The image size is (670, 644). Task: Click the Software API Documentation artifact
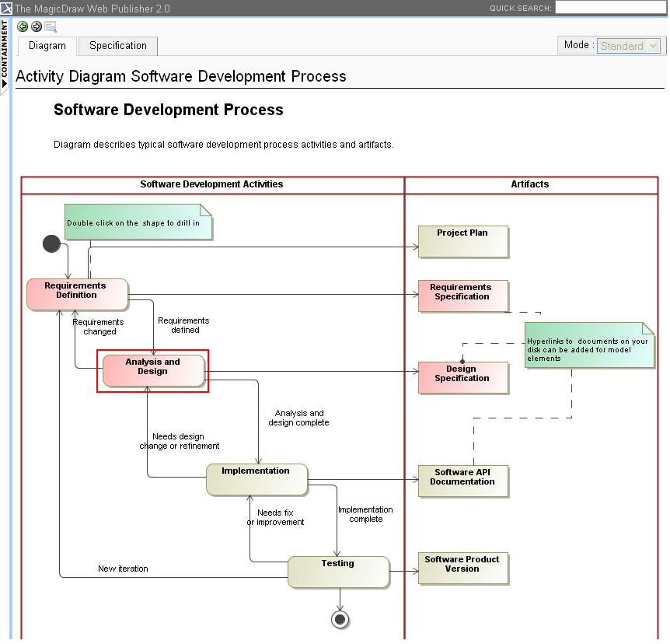click(462, 481)
